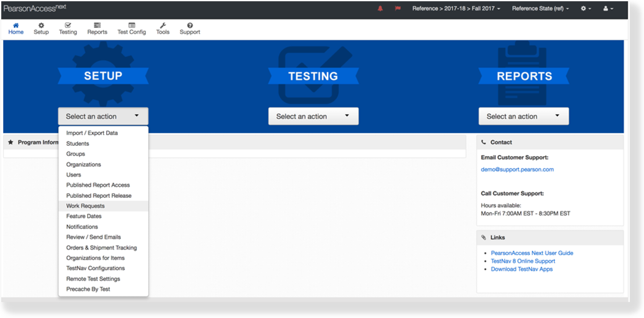Click the demo@support.pearson.com email link

pyautogui.click(x=517, y=170)
